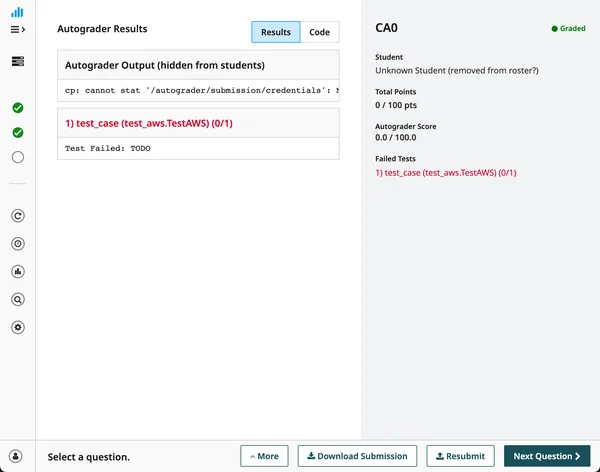Select the first green checkmark question
Image resolution: width=600 pixels, height=472 pixels.
coord(18,108)
